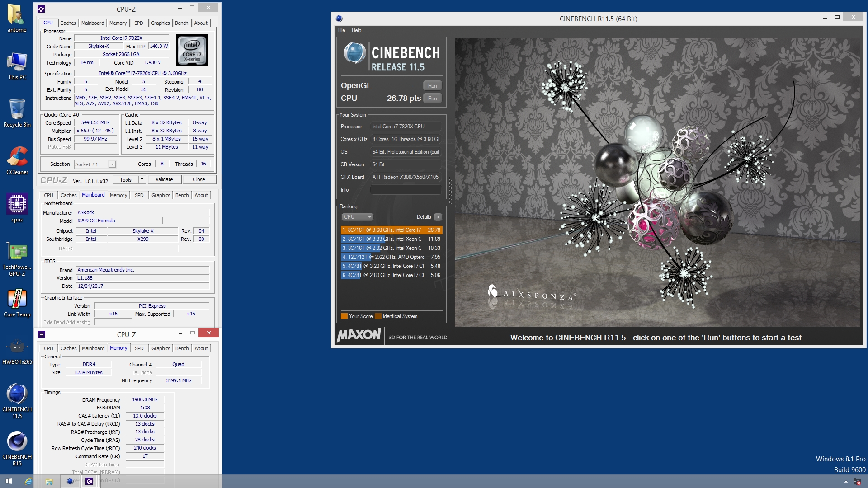Switch to Graphics tab in top CPU-Z window

point(160,23)
